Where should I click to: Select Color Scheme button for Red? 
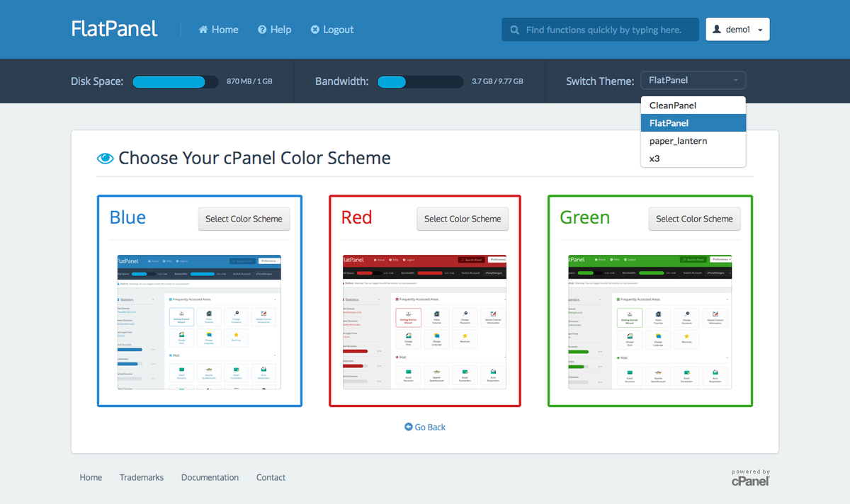[463, 219]
